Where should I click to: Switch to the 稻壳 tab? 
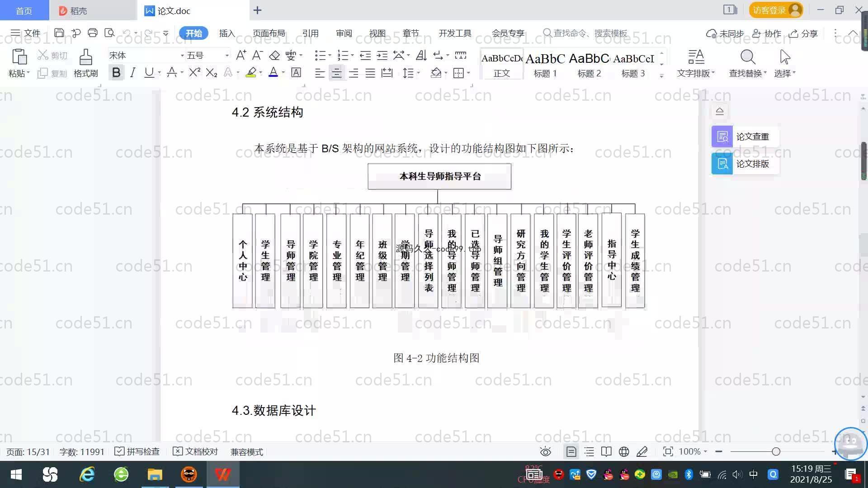click(x=93, y=10)
